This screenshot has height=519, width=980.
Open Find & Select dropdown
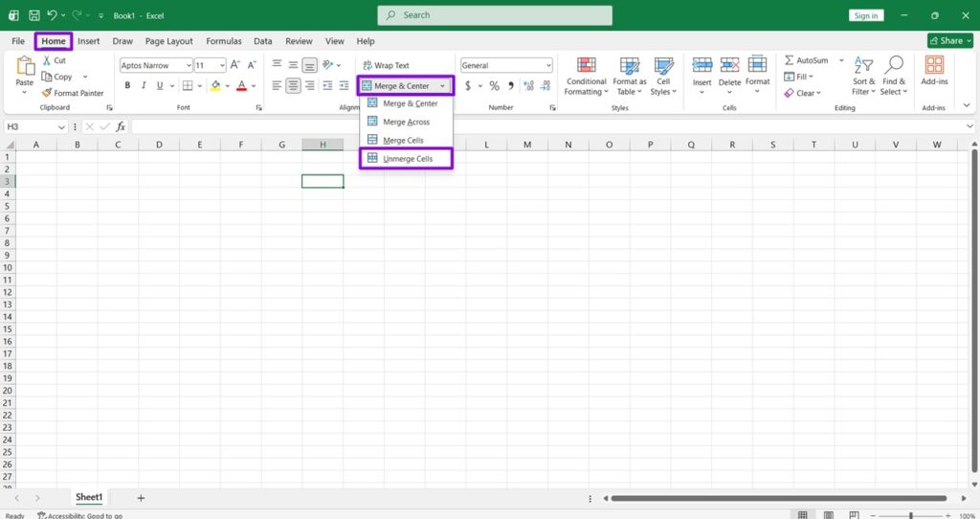[894, 77]
